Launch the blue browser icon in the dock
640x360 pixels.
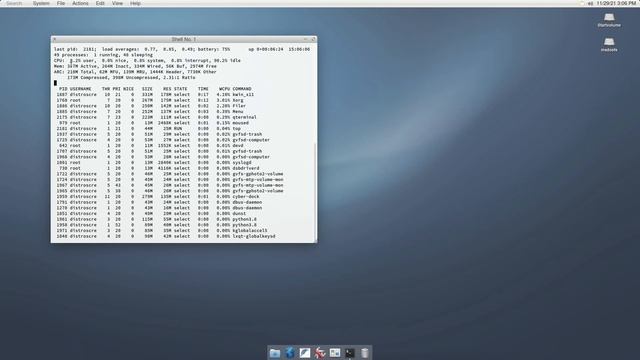point(290,353)
